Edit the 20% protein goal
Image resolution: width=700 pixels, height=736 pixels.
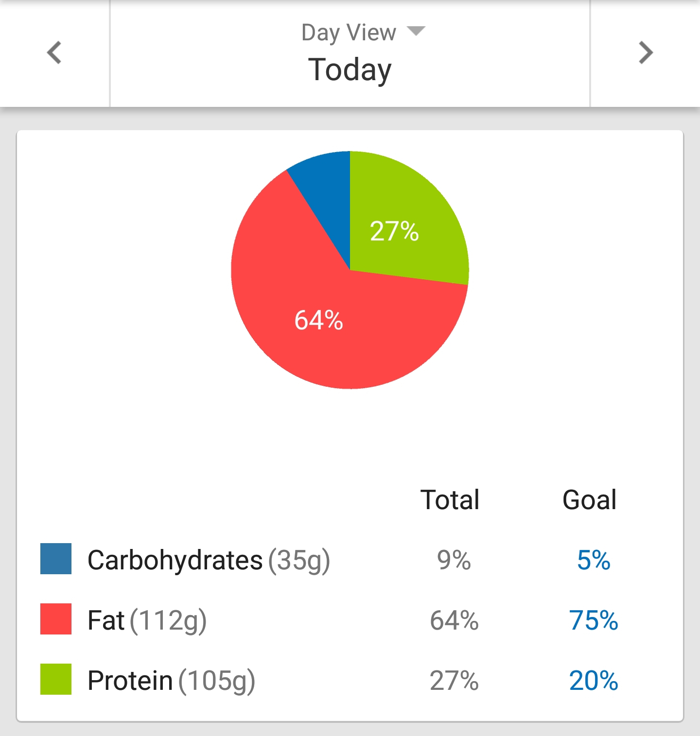click(594, 681)
